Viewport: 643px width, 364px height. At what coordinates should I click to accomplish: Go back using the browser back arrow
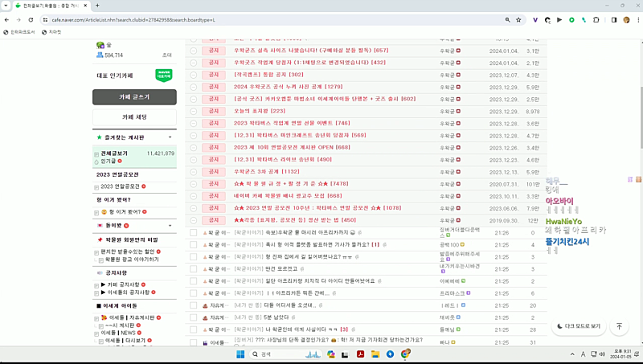[9, 18]
